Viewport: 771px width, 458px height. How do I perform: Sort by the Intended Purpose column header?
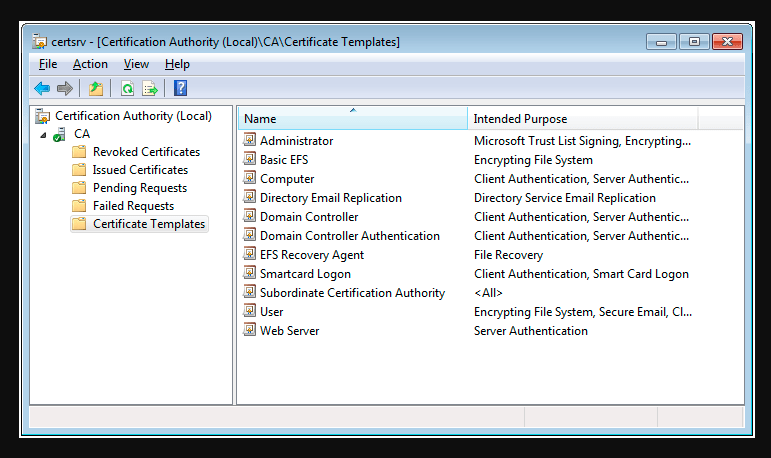(x=582, y=119)
